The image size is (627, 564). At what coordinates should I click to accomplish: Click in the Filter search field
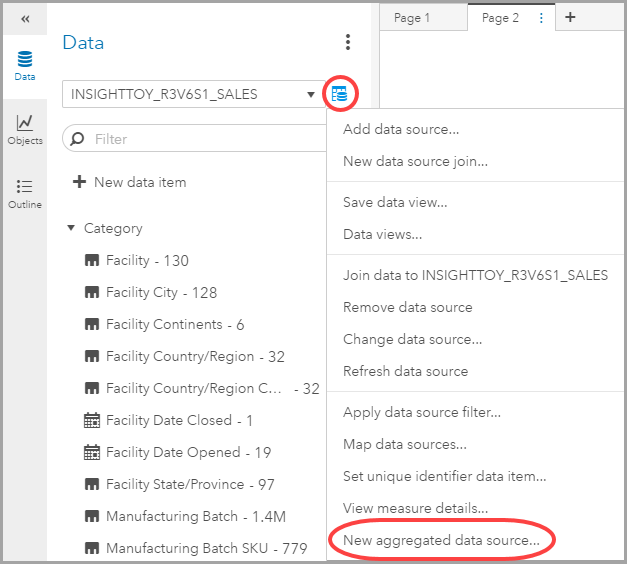(x=200, y=139)
